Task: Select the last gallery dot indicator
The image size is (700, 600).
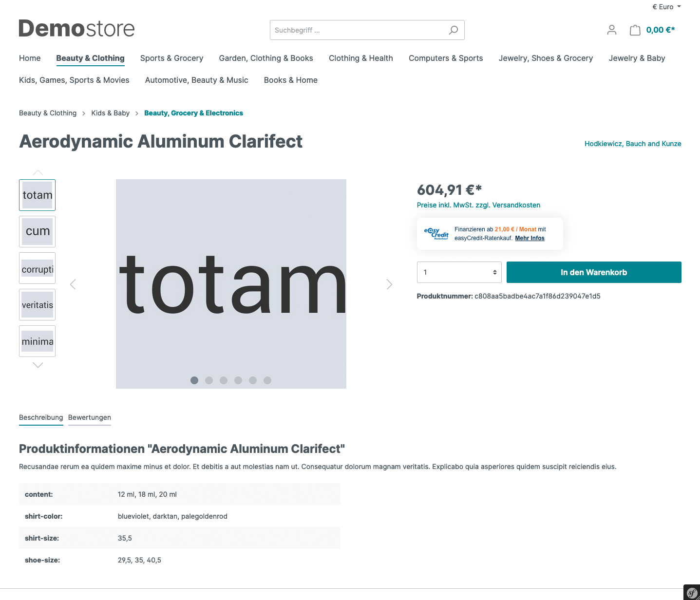Action: (x=267, y=380)
